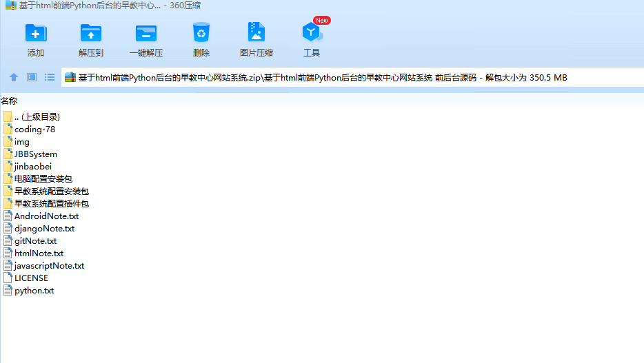Click the Extract To (解压到) icon
Image resolution: width=644 pixels, height=363 pixels.
point(91,33)
